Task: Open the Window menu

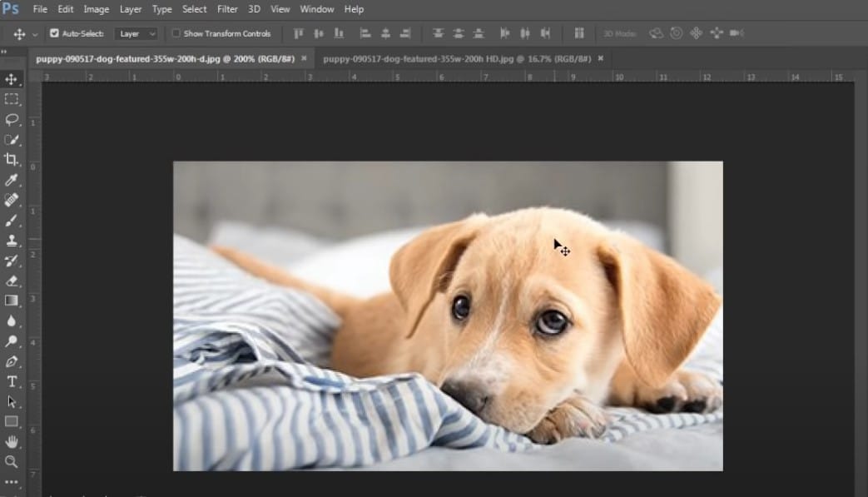Action: 316,9
